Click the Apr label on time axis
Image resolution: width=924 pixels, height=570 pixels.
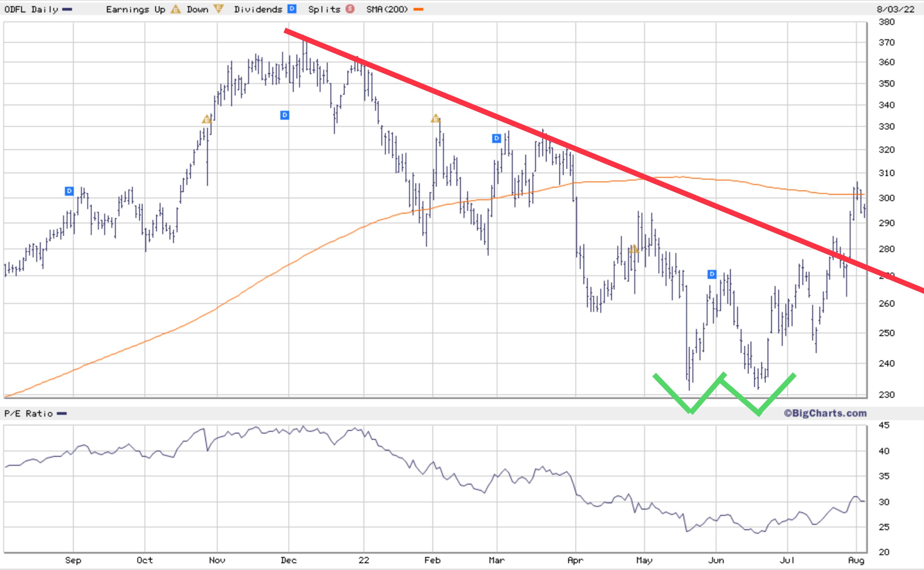pos(576,560)
